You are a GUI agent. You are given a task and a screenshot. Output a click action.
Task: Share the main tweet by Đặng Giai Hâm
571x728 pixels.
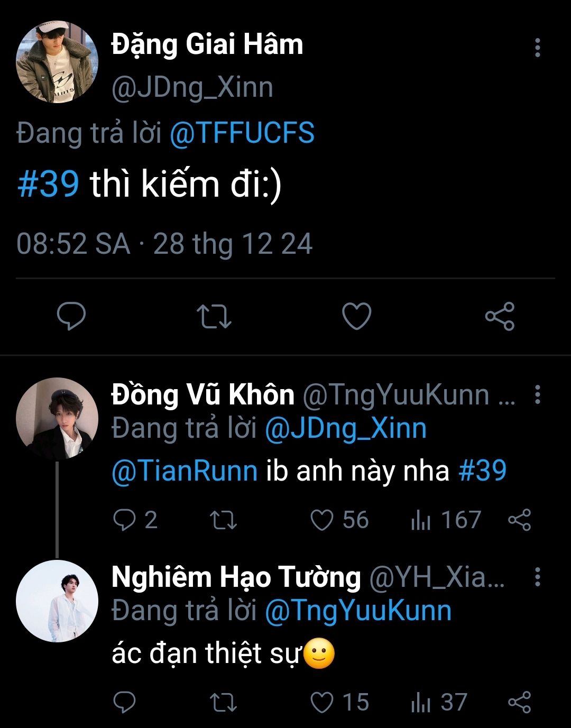[x=500, y=316]
